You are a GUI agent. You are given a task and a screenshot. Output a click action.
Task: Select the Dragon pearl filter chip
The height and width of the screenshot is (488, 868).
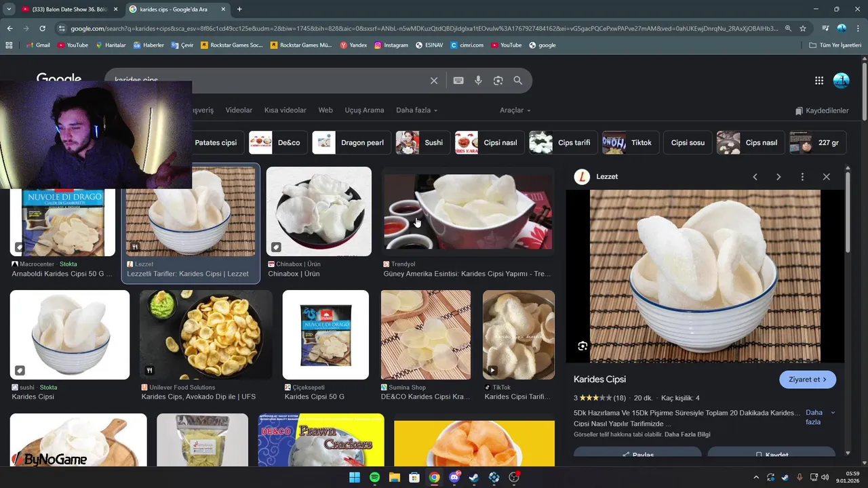351,143
